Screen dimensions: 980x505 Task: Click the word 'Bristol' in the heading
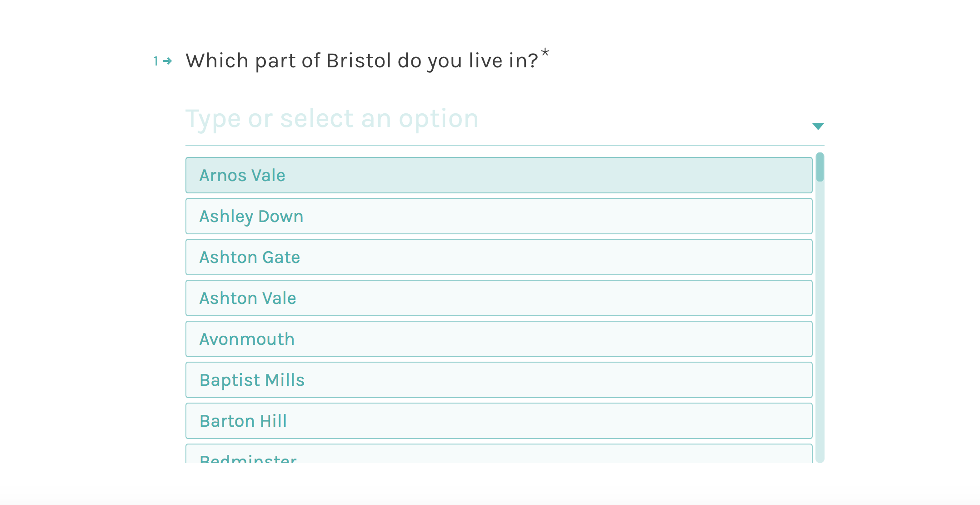click(x=359, y=61)
